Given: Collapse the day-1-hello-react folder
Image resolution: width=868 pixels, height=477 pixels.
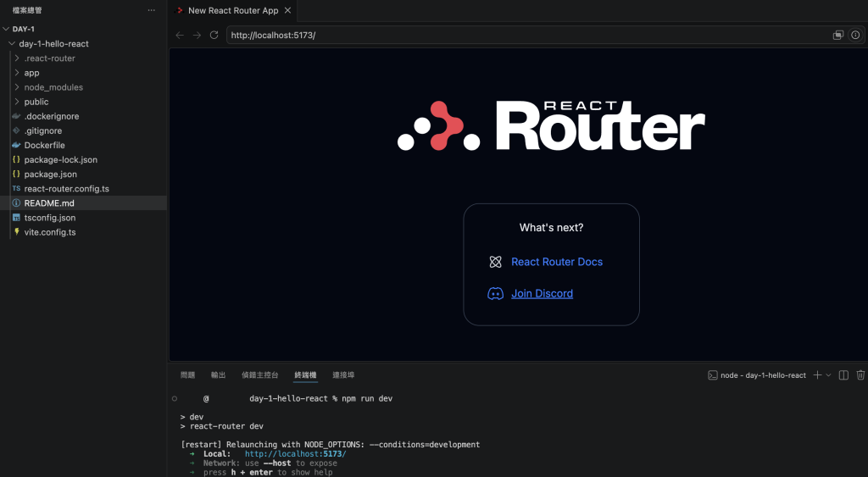Looking at the screenshot, I should [12, 43].
